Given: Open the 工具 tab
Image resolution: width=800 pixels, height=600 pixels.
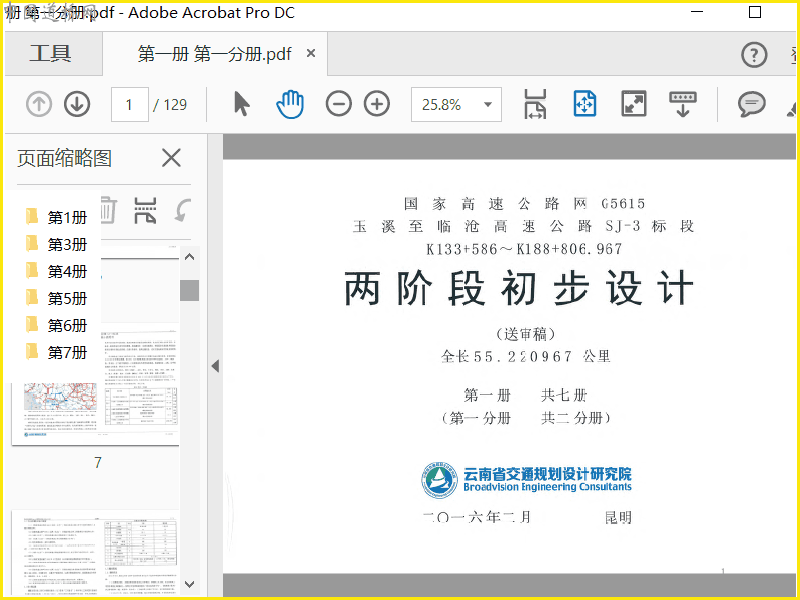Looking at the screenshot, I should pos(50,54).
